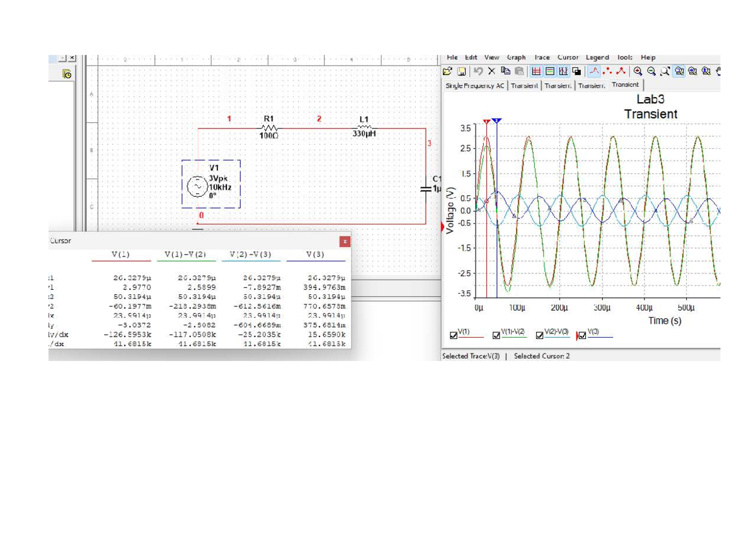This screenshot has width=756, height=535.
Task: Switch to the Single Frequency AC tab
Action: pos(474,85)
